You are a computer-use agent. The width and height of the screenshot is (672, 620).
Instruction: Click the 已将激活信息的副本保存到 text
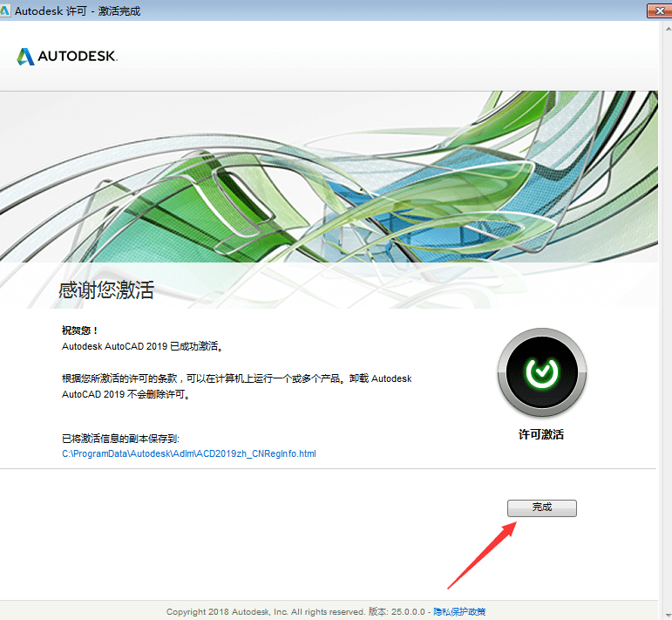tap(120, 439)
